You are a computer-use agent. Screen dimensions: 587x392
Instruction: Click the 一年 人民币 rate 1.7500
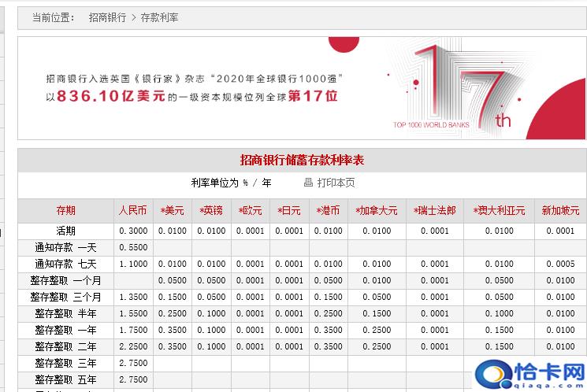click(x=133, y=330)
